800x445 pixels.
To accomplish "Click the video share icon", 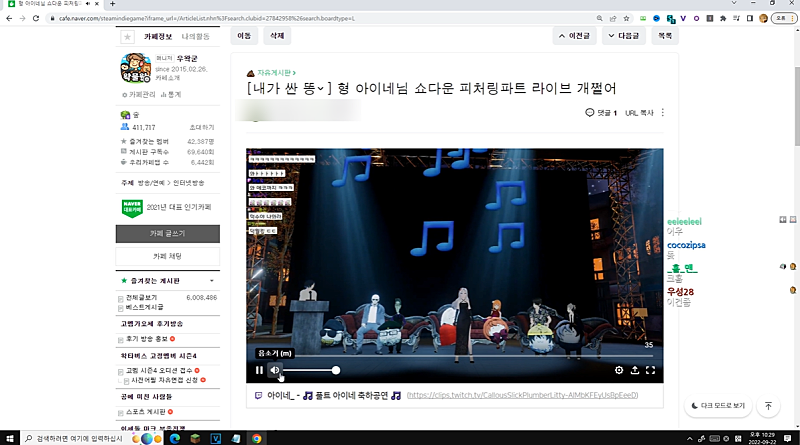I will (x=635, y=370).
